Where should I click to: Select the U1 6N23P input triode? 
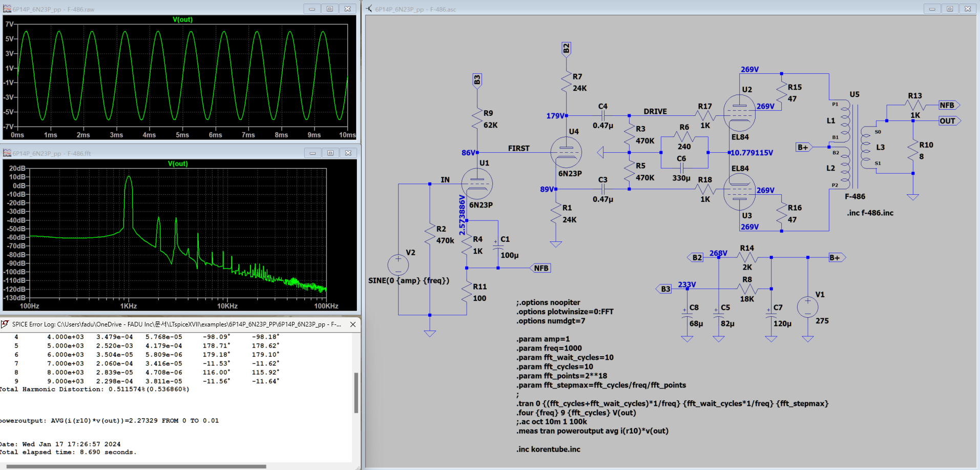477,184
